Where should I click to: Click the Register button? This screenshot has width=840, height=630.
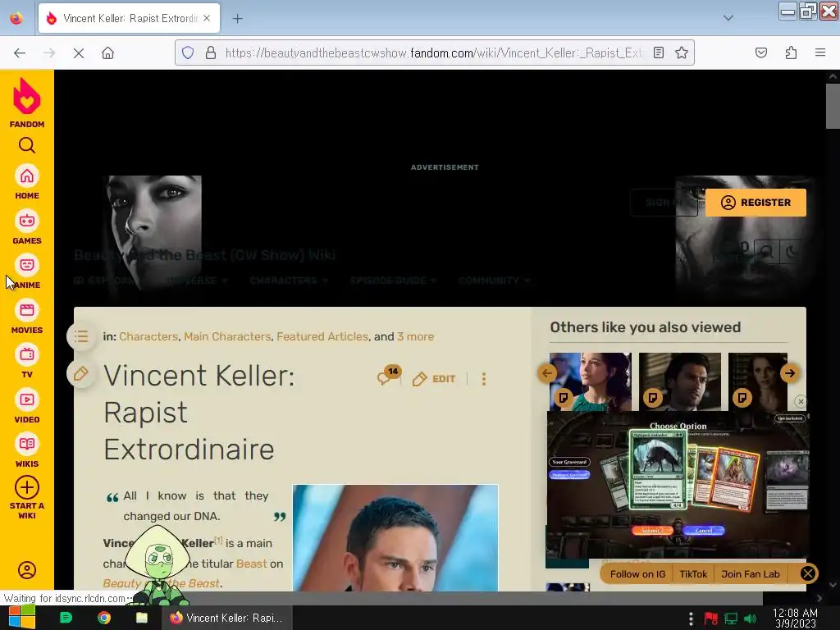click(756, 203)
